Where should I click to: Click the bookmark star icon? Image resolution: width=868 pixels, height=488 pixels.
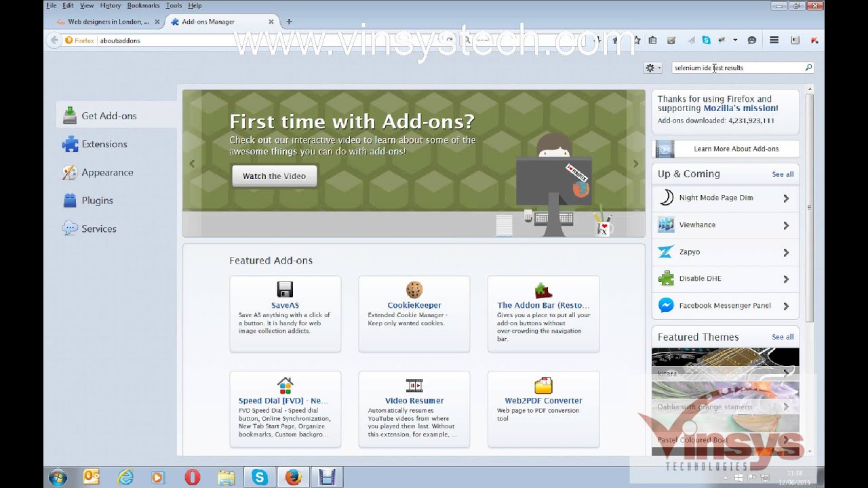point(637,40)
